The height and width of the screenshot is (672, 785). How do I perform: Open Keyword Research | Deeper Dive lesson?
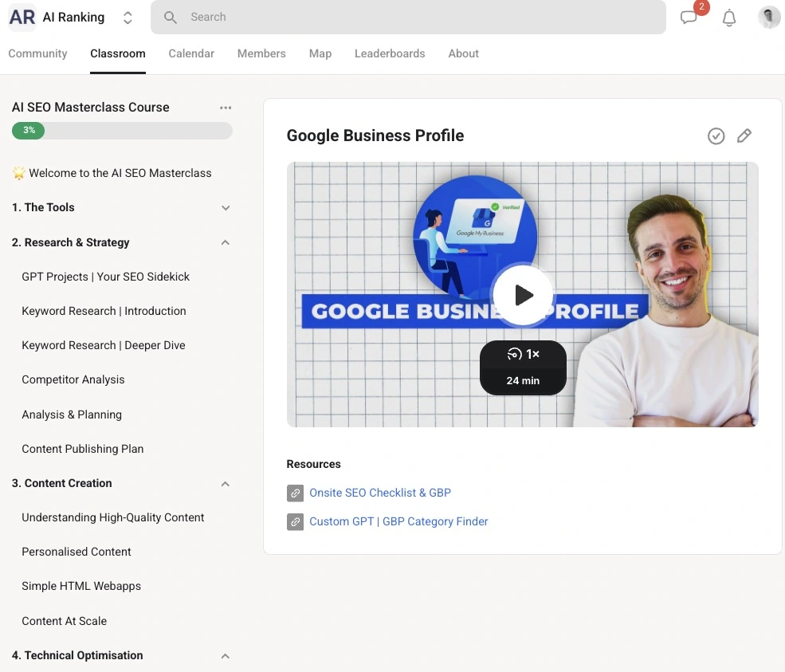(x=103, y=345)
